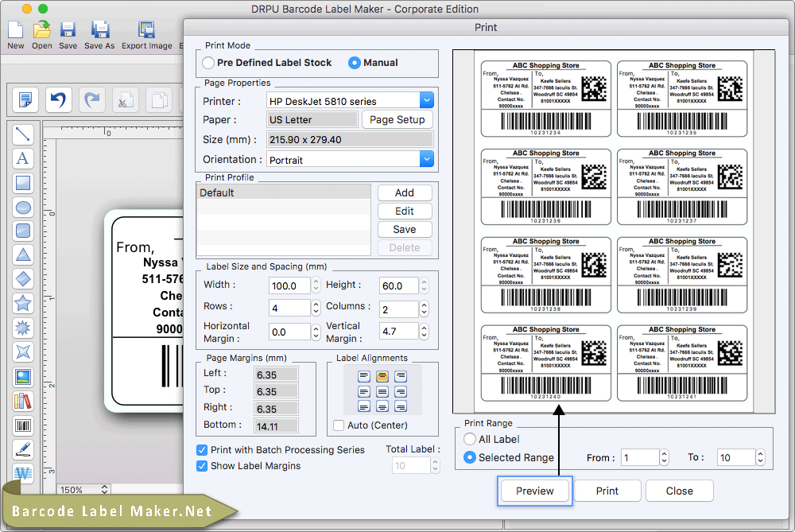This screenshot has height=532, width=795.
Task: Select the Triangle shape tool
Action: (x=23, y=255)
